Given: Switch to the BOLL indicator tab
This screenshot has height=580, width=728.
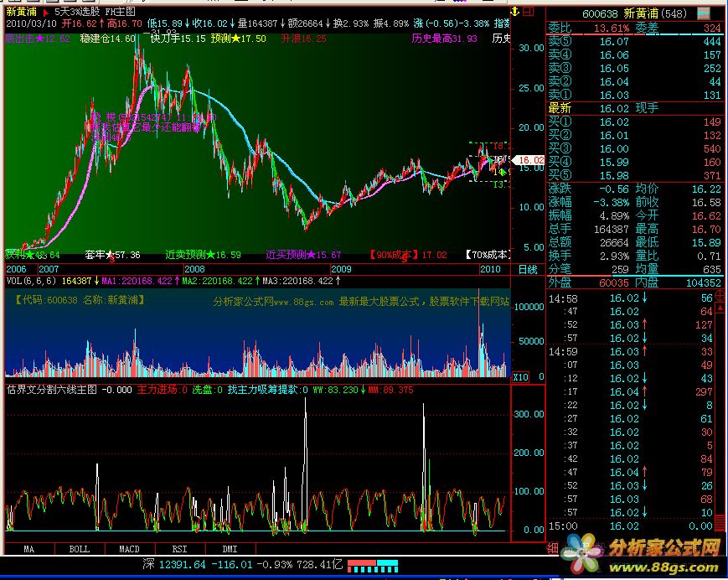Looking at the screenshot, I should tap(80, 549).
